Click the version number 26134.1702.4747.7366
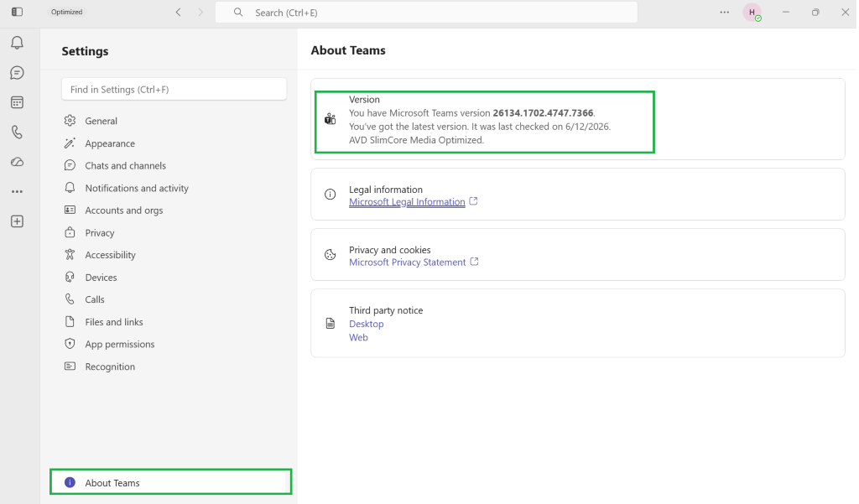859x504 pixels. [543, 113]
